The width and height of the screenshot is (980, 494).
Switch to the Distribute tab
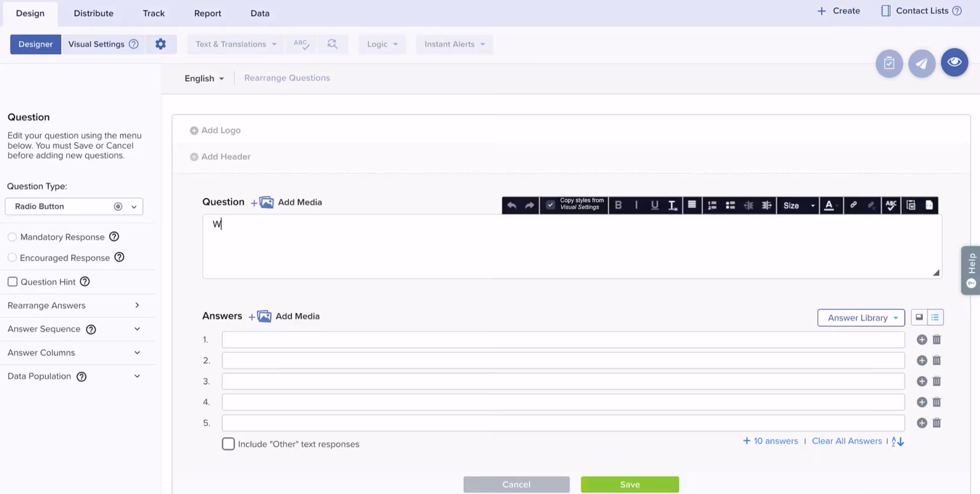[x=94, y=13]
